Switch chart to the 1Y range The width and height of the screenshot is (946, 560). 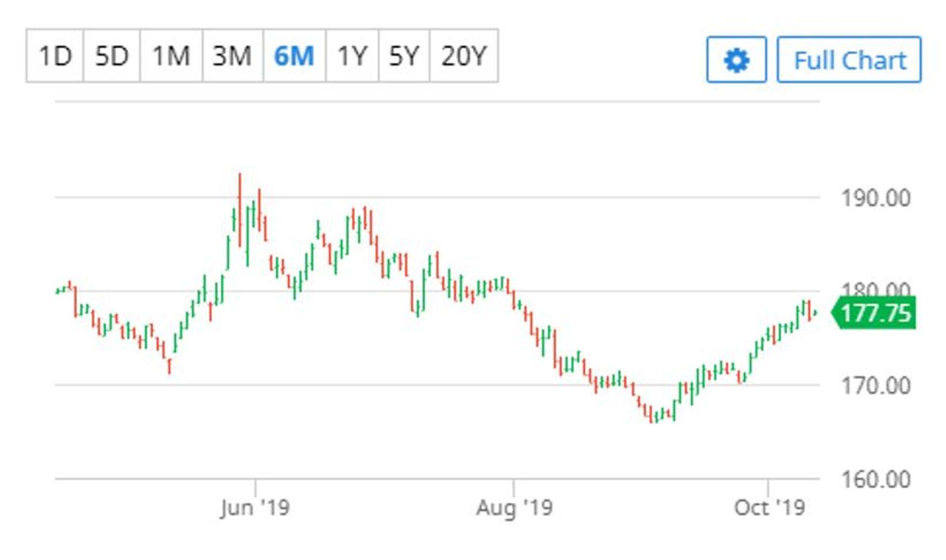(x=352, y=56)
